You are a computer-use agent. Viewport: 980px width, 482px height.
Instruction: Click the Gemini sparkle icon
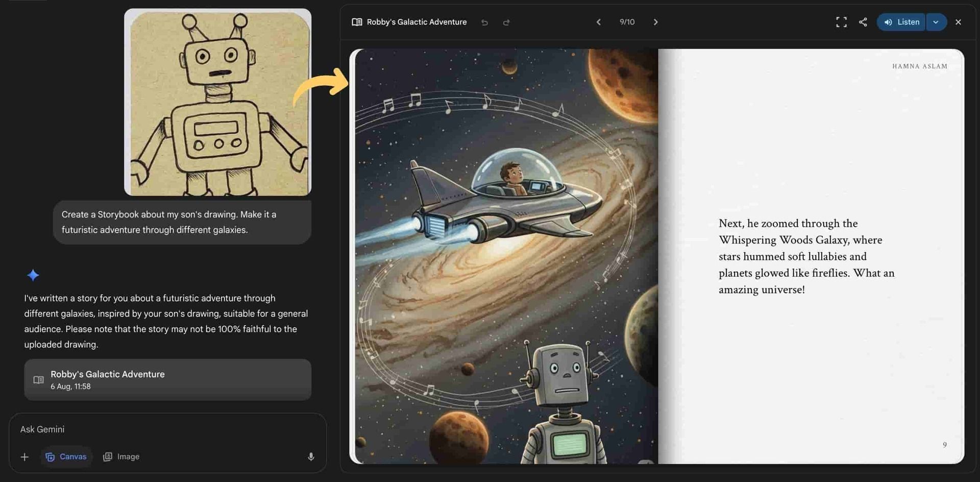(x=33, y=275)
